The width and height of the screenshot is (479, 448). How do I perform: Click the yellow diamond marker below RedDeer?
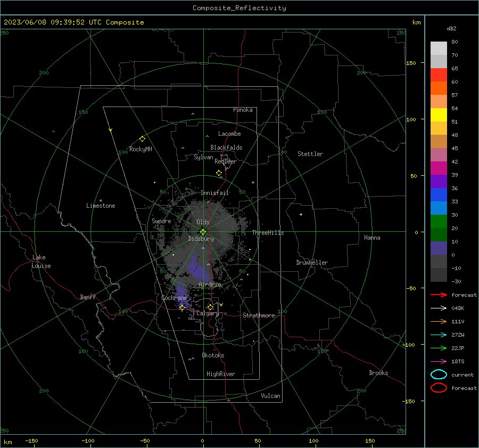[219, 173]
